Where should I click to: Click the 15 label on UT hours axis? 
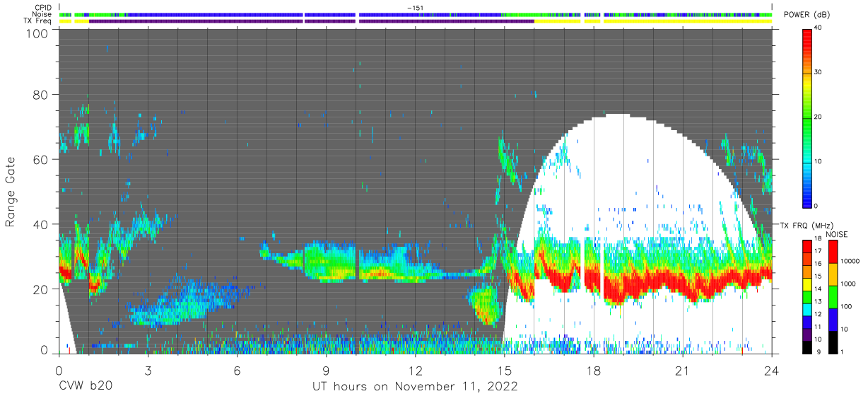pyautogui.click(x=504, y=370)
